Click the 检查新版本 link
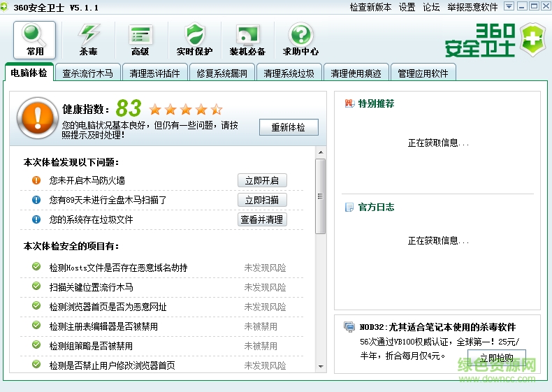Screen dimensions: 552x392 coord(370,7)
